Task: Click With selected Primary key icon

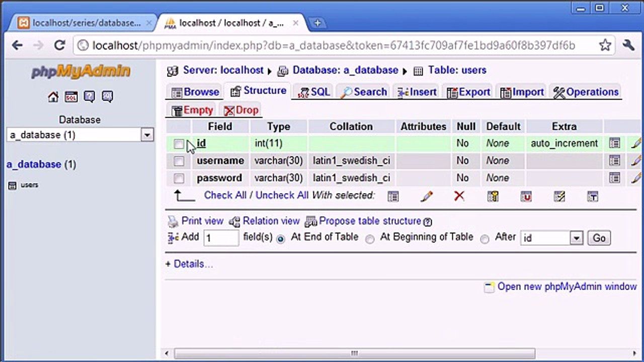Action: [x=493, y=197]
